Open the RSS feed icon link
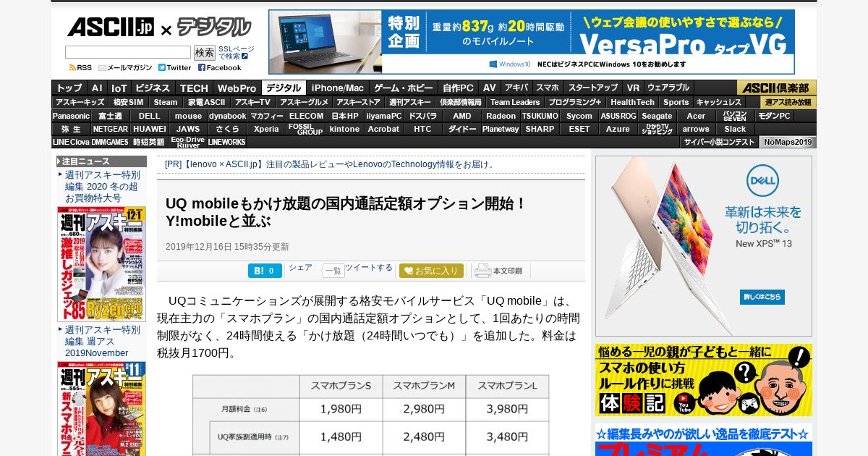Viewport: 868px width, 456px height. coord(80,67)
